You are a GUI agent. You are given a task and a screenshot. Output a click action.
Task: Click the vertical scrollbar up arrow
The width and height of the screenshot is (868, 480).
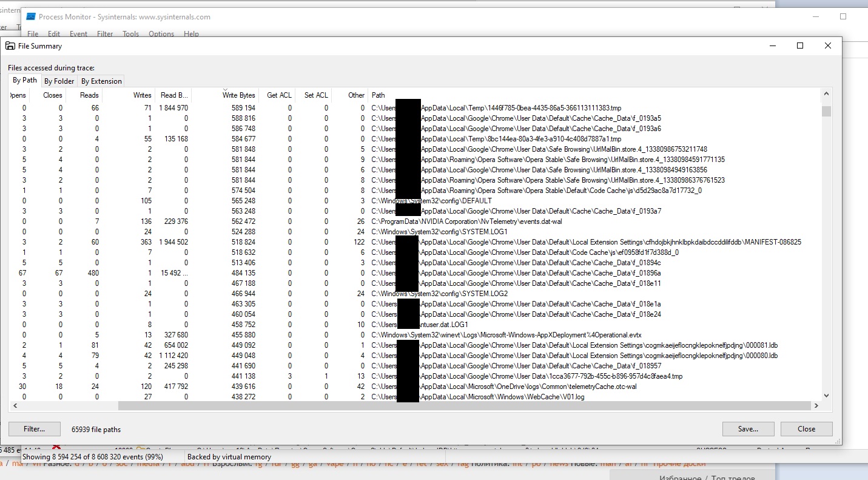[826, 95]
